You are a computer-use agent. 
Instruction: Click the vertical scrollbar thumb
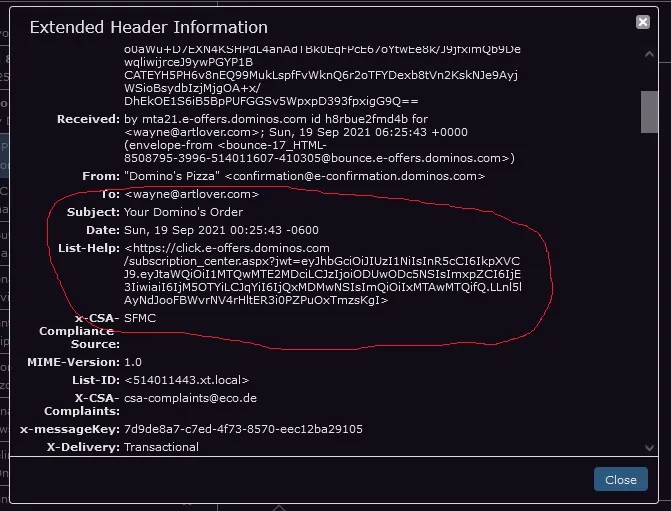[x=649, y=112]
